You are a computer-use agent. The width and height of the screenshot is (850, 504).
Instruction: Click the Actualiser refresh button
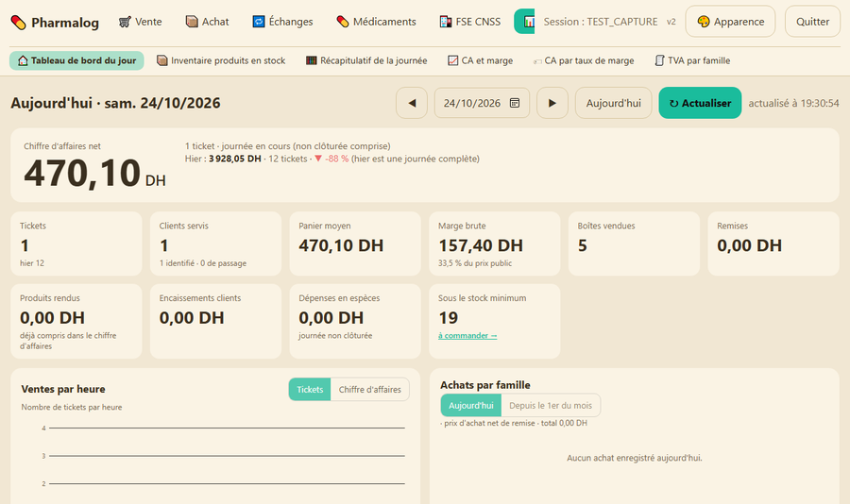point(700,103)
